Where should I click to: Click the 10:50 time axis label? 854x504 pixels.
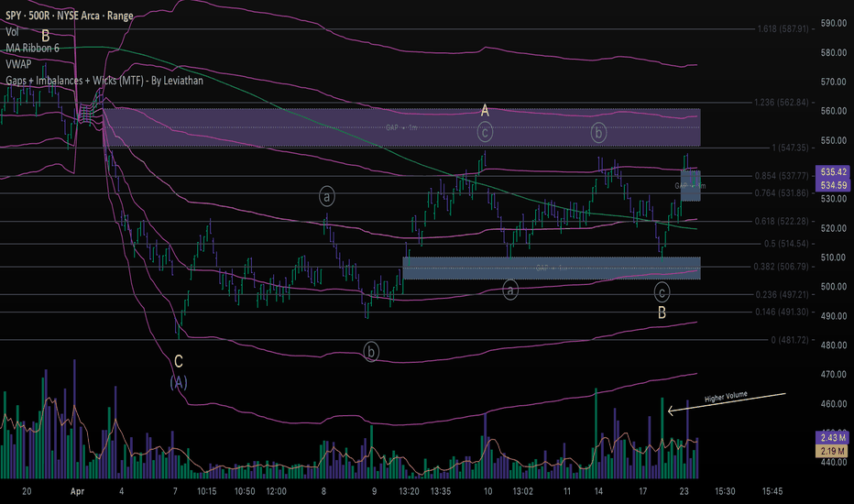(x=245, y=491)
